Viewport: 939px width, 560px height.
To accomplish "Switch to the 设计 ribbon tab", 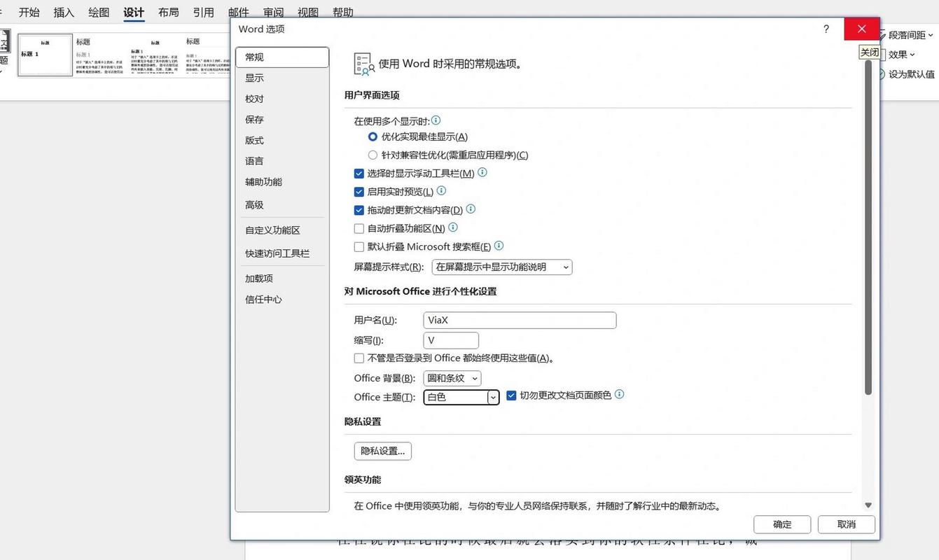I will pos(134,12).
